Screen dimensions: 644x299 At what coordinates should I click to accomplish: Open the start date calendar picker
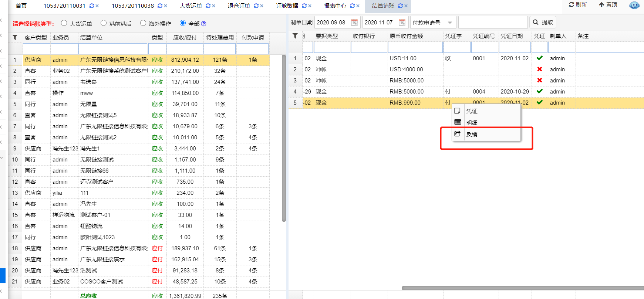coord(354,23)
